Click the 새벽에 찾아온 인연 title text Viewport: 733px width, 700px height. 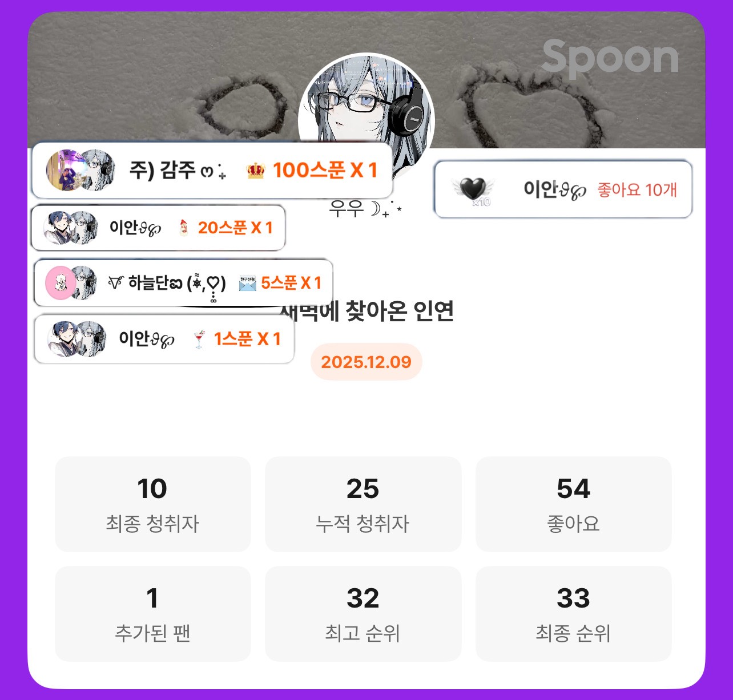[366, 311]
